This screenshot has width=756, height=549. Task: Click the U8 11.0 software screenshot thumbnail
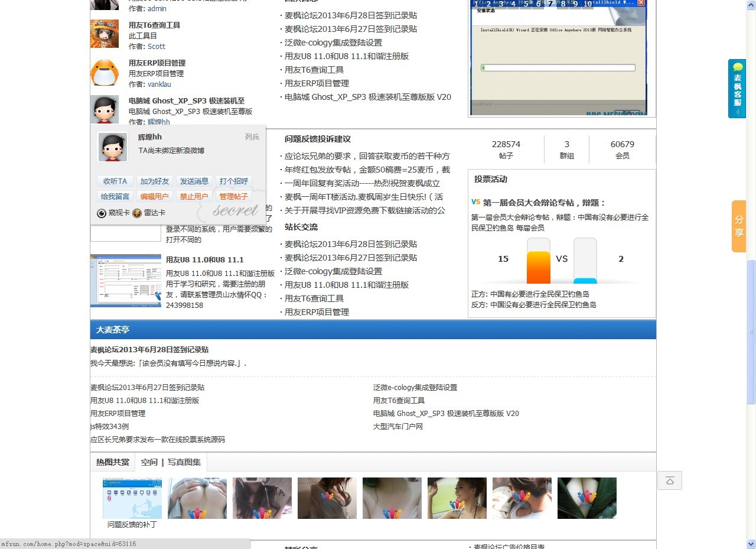126,281
